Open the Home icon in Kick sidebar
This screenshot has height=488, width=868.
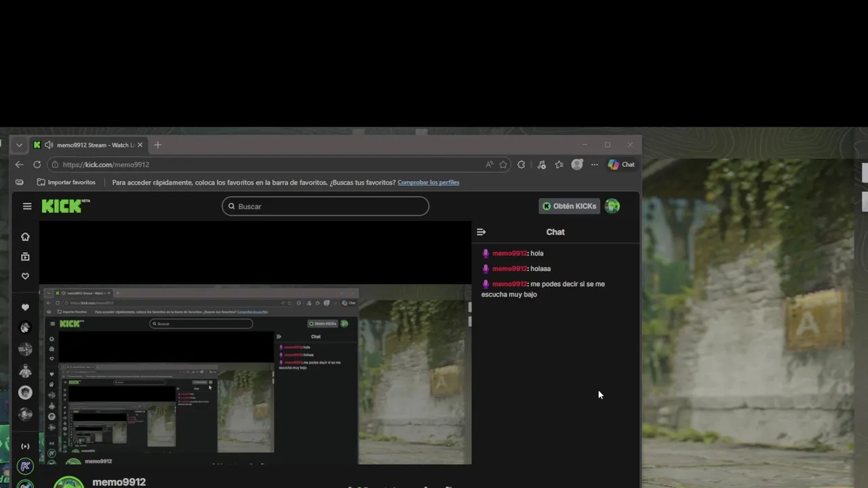25,237
